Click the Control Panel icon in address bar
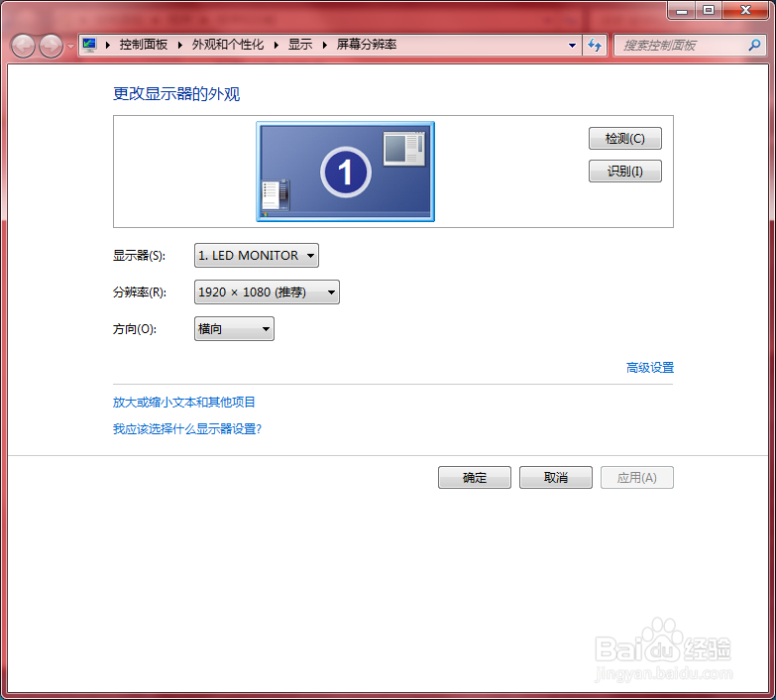The height and width of the screenshot is (700, 776). pos(89,45)
